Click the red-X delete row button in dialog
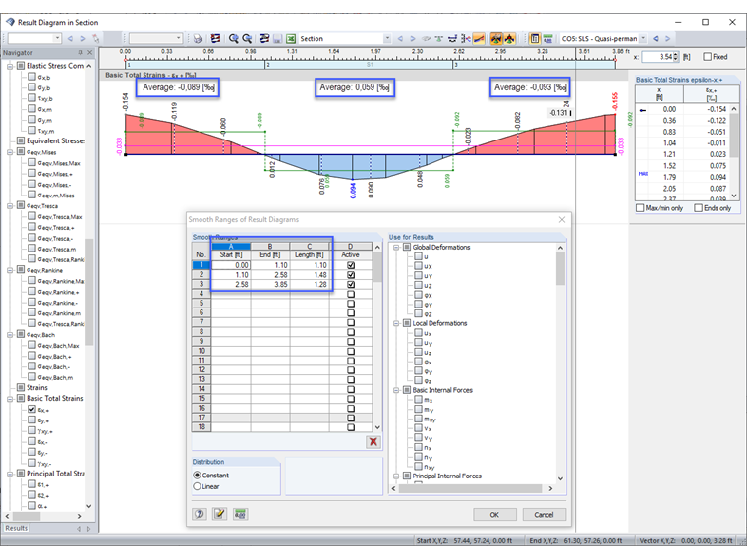The width and height of the screenshot is (747, 560). pos(373,442)
